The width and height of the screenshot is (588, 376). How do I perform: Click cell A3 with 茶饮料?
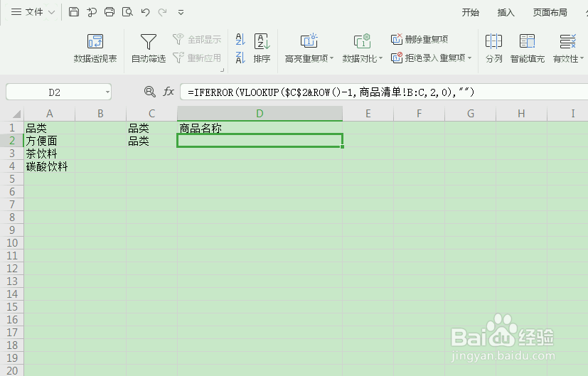tap(50, 154)
